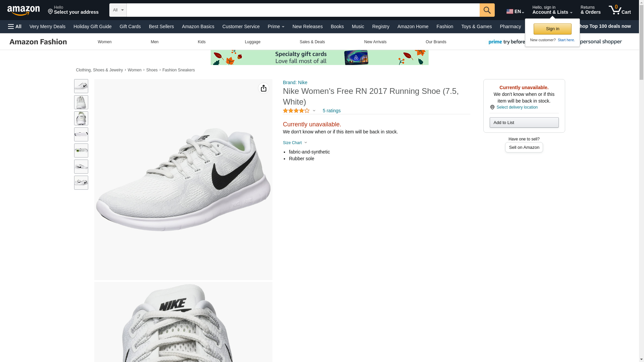This screenshot has width=644, height=362.
Task: Select the second shoe thumbnail image
Action: pos(81,102)
